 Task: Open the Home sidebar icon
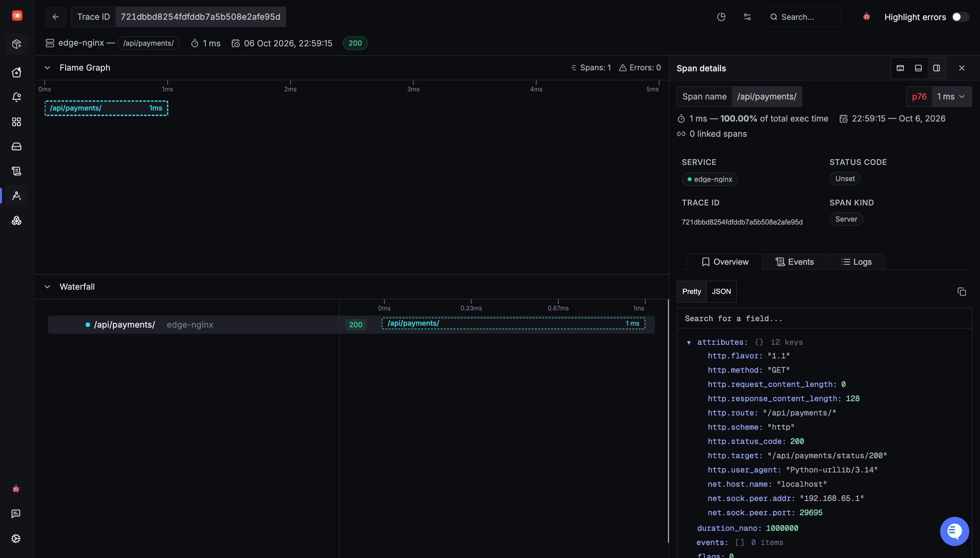(x=17, y=73)
